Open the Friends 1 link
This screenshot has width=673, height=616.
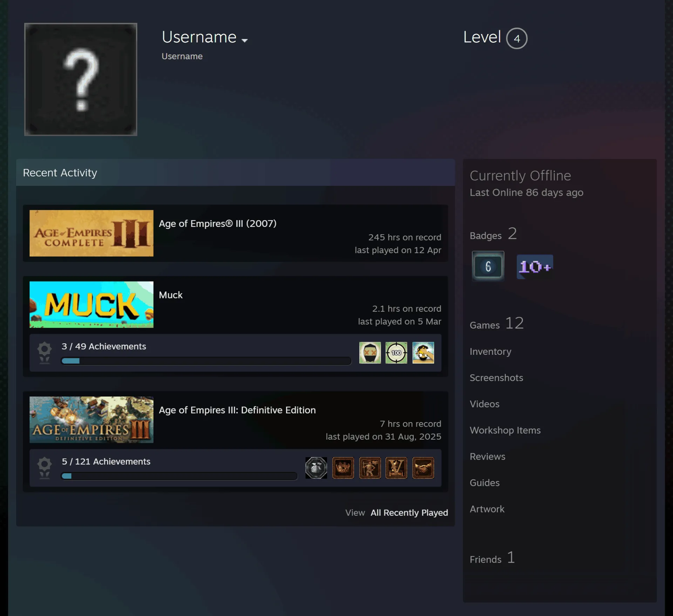(492, 557)
